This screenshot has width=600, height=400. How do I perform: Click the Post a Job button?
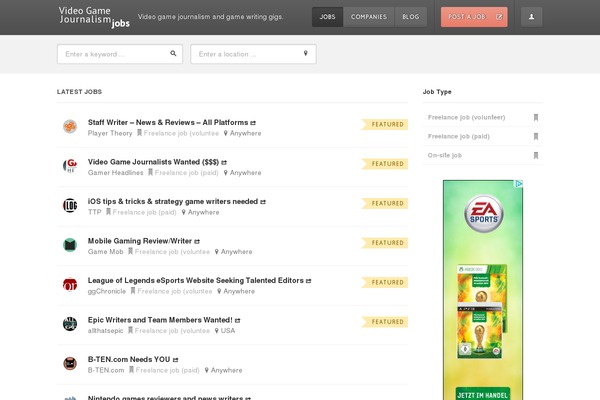(474, 17)
